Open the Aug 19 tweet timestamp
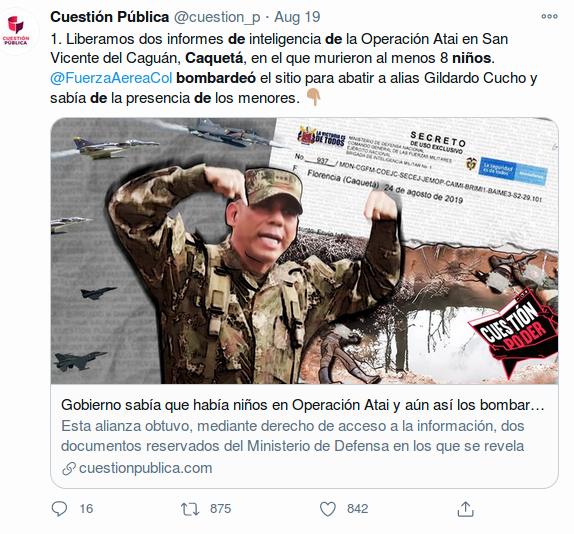Screen dimensions: 574x534 [297, 17]
